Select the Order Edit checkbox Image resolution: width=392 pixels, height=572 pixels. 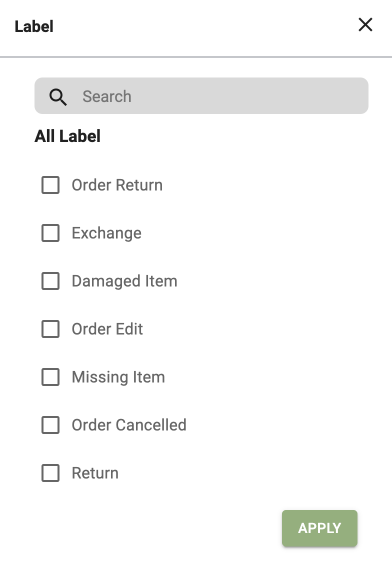(x=50, y=329)
